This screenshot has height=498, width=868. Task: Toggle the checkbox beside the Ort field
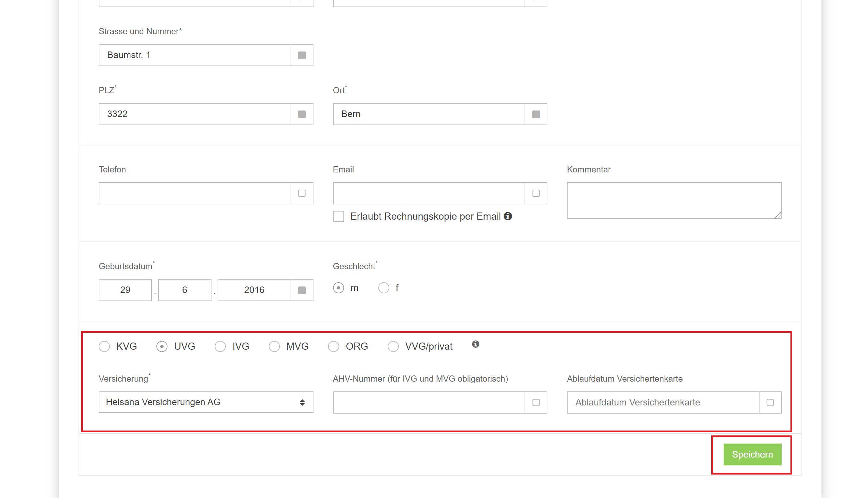tap(536, 114)
